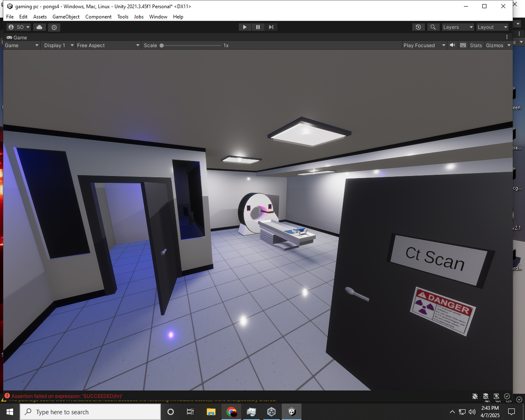Open the Search tool in the toolbar
525x420 pixels.
pos(433,27)
